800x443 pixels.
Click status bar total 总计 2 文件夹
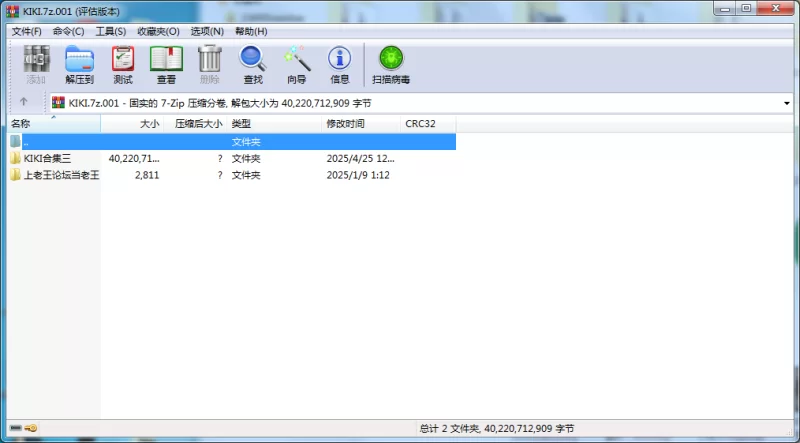[449, 429]
